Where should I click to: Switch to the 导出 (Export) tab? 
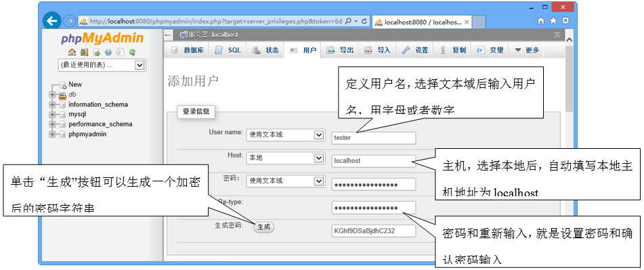click(340, 51)
